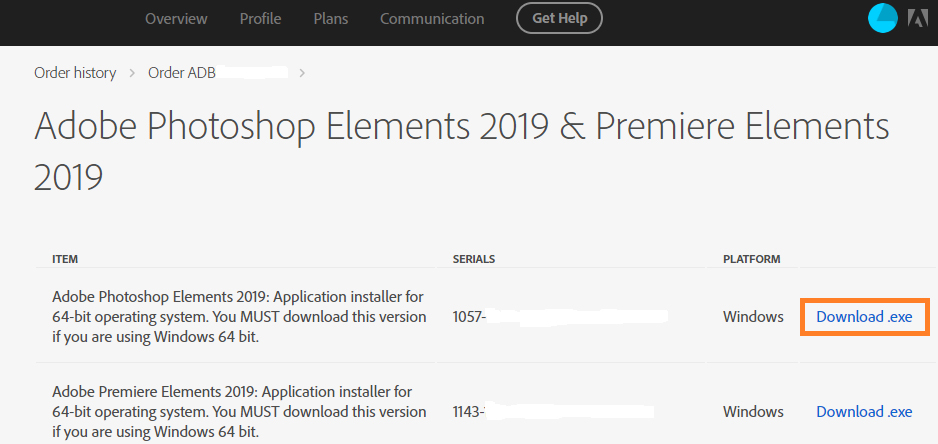Click the Adobe logo icon
938x444 pixels.
pyautogui.click(x=917, y=18)
